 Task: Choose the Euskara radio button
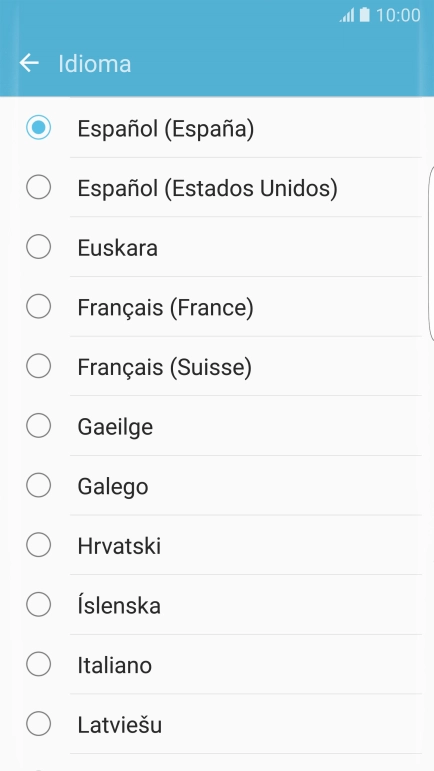coord(38,247)
